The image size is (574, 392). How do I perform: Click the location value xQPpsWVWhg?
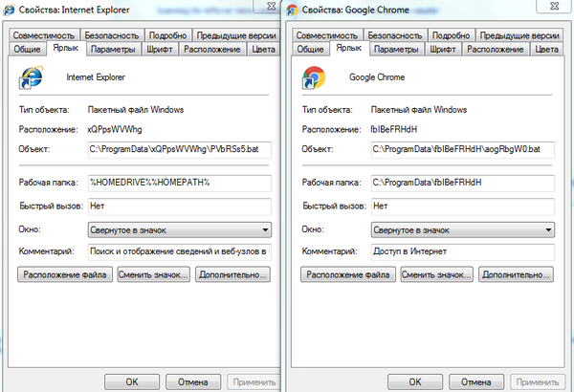[x=115, y=130]
